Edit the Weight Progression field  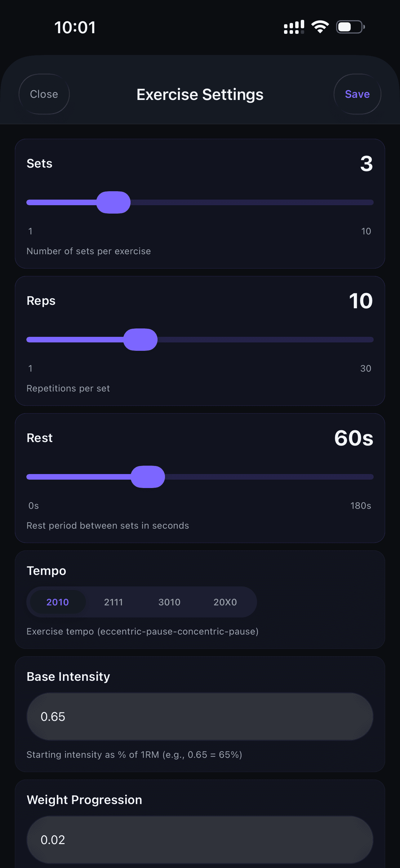tap(200, 839)
